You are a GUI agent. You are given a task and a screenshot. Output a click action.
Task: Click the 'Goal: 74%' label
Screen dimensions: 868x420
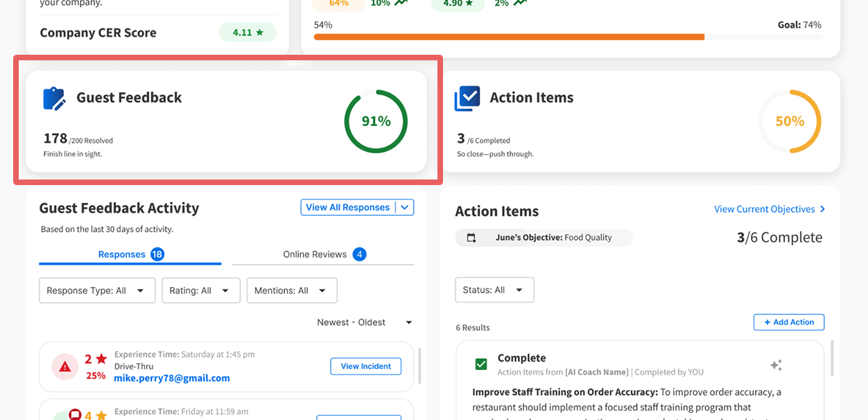799,25
